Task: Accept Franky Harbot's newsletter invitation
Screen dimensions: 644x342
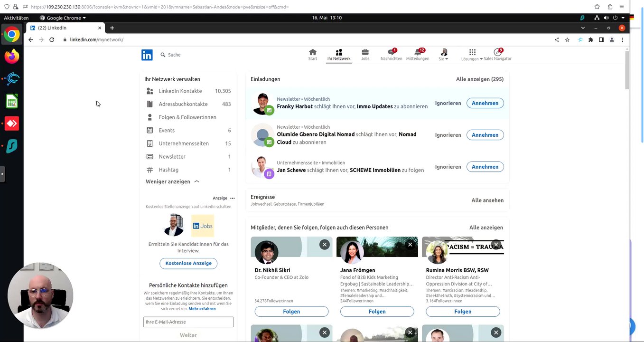Action: coord(485,103)
